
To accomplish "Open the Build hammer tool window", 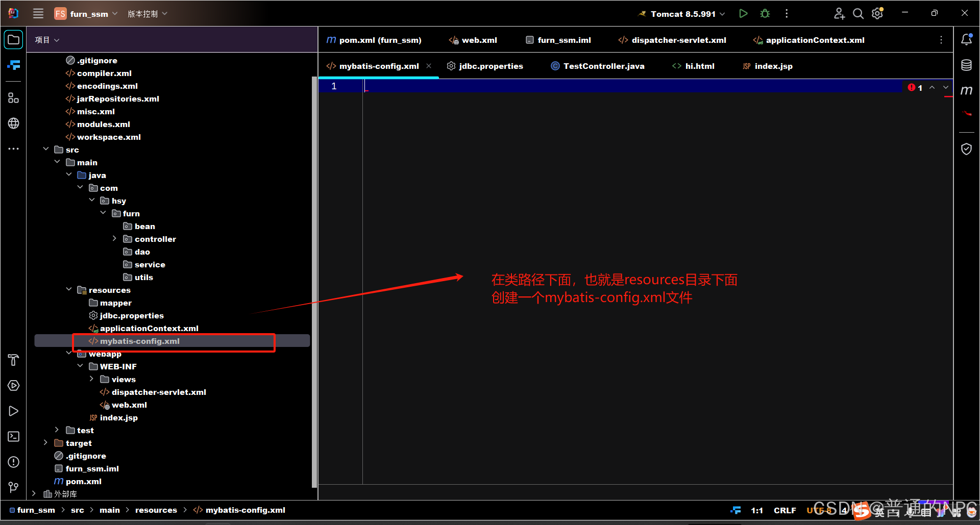I will click(14, 360).
